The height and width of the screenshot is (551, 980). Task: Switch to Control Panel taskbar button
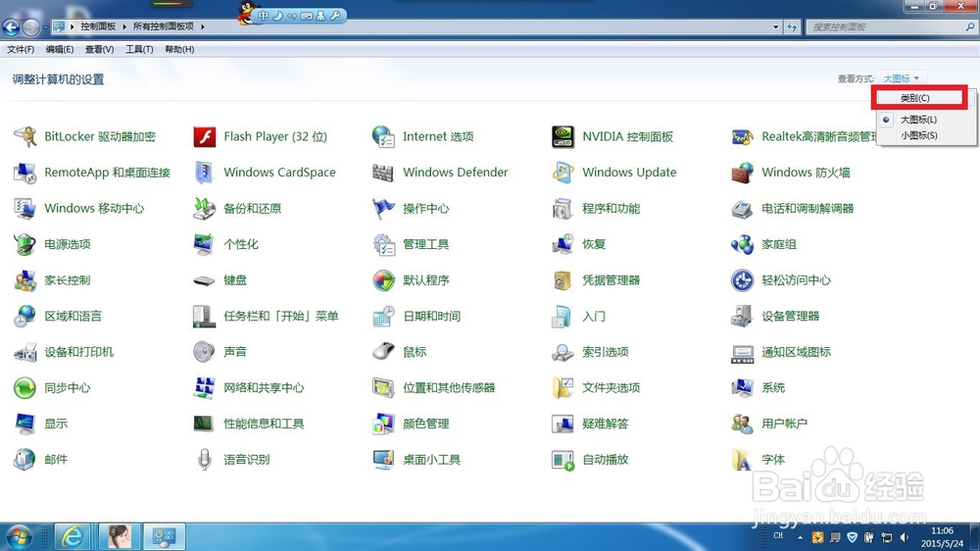point(165,536)
